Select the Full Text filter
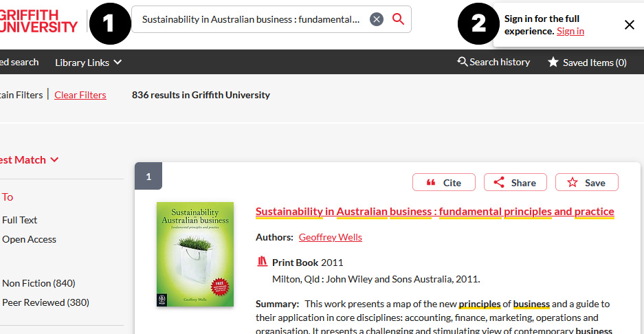This screenshot has height=334, width=644. pyautogui.click(x=19, y=220)
